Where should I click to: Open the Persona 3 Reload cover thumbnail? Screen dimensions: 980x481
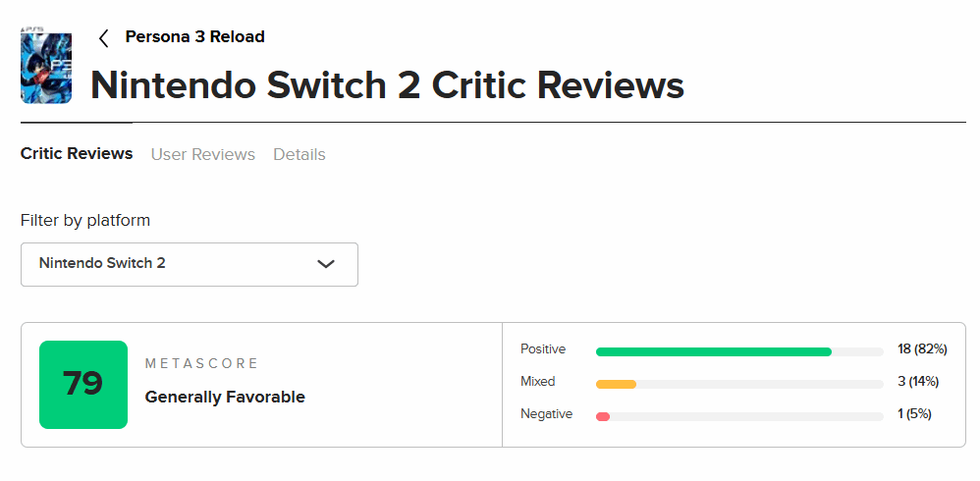45,66
